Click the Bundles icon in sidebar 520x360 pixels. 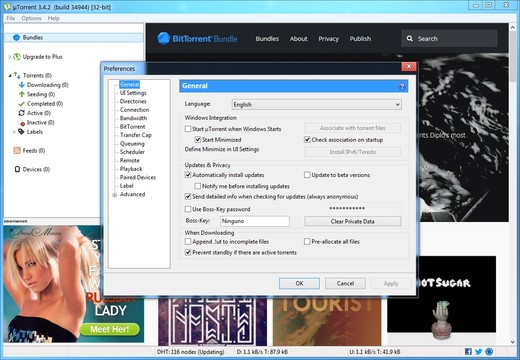(x=16, y=37)
